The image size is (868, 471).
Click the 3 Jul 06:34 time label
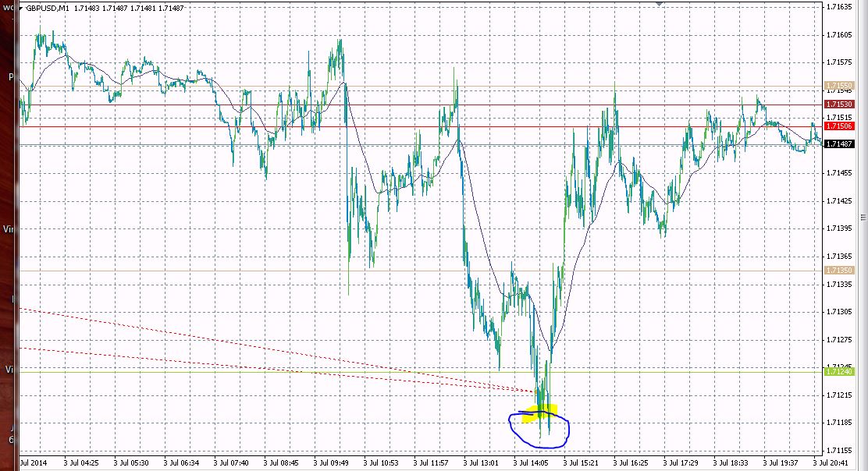pos(181,462)
